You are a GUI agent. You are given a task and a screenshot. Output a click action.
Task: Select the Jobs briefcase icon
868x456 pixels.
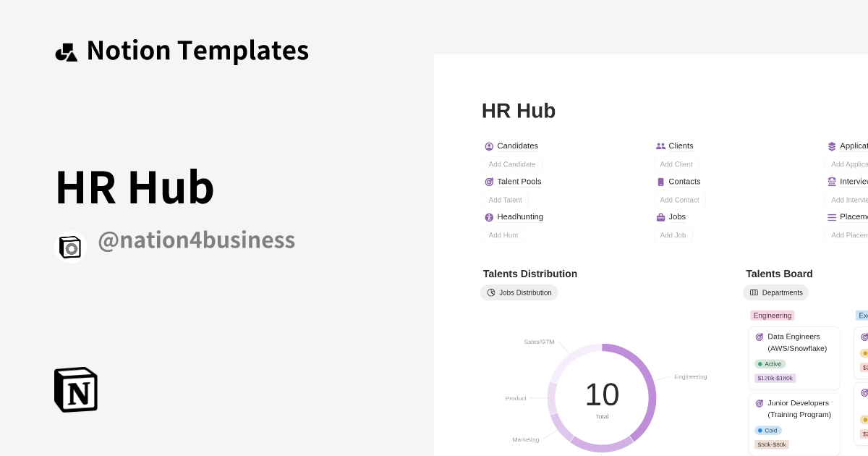(x=660, y=216)
